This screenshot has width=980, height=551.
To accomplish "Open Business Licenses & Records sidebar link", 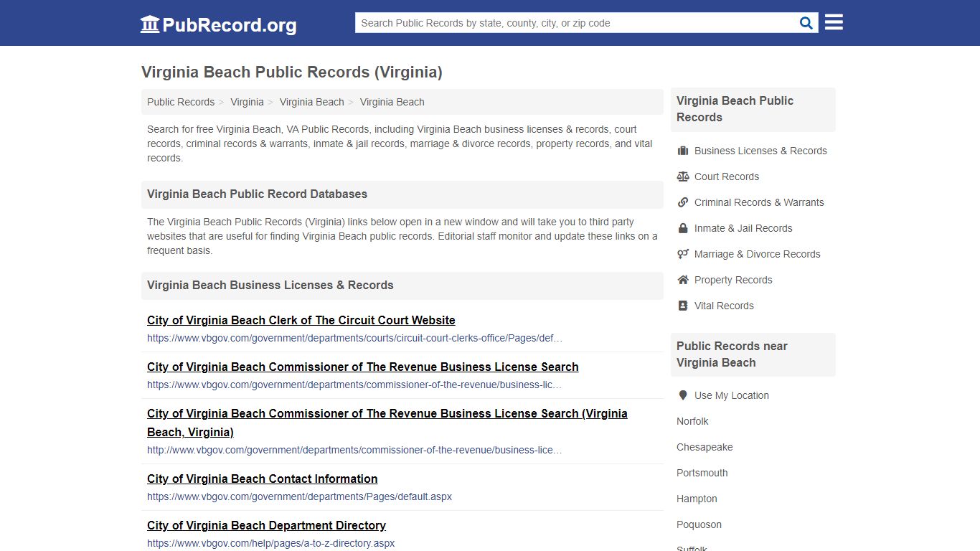I will 760,151.
